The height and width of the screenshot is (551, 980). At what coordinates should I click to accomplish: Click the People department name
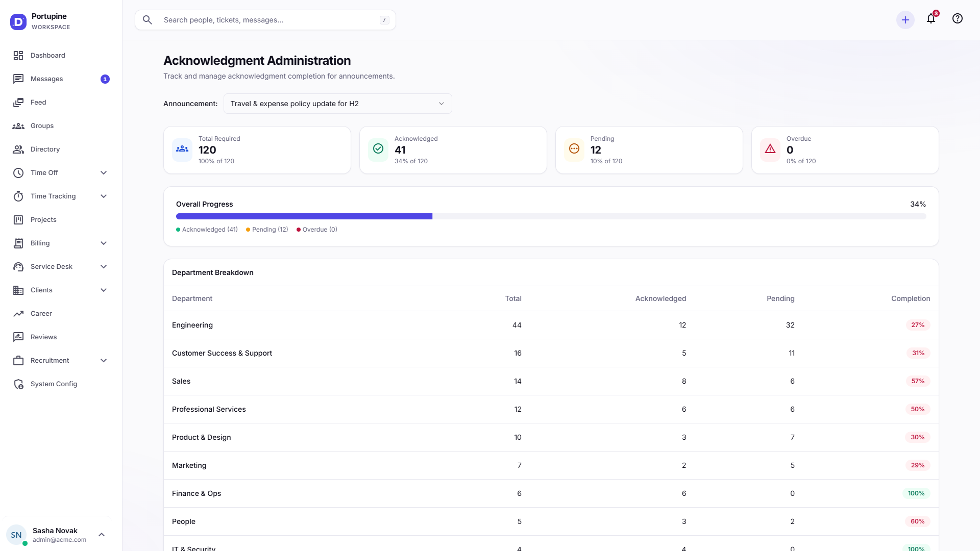pyautogui.click(x=183, y=521)
